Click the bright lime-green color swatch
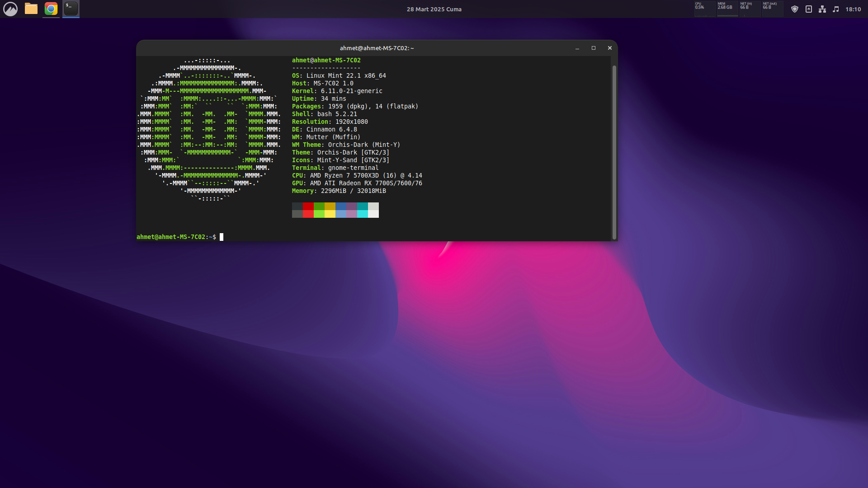 pos(319,214)
